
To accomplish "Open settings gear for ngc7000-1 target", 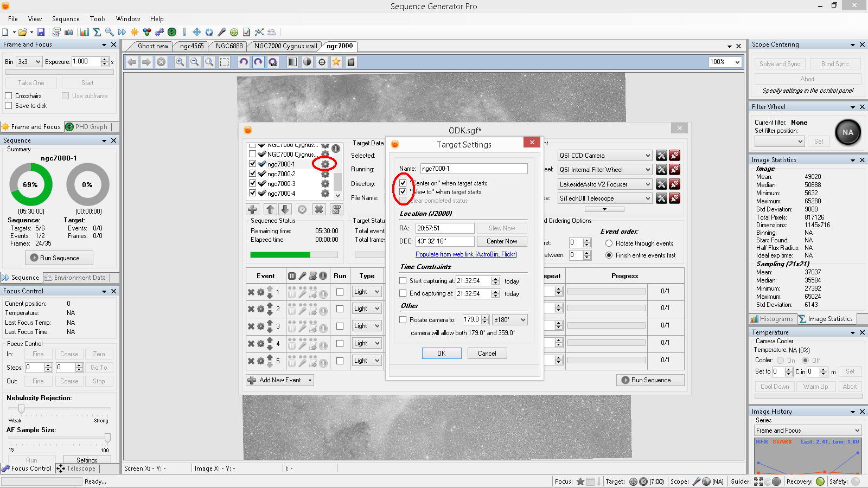I will click(325, 164).
